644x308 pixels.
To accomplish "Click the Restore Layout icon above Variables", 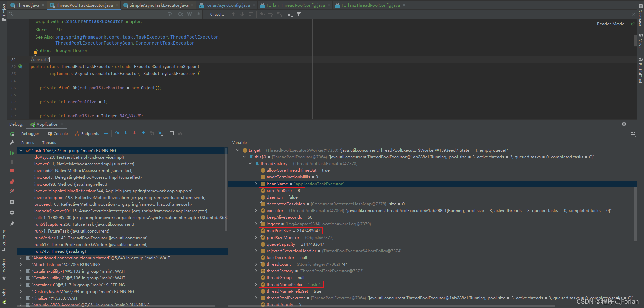I will pyautogui.click(x=633, y=133).
